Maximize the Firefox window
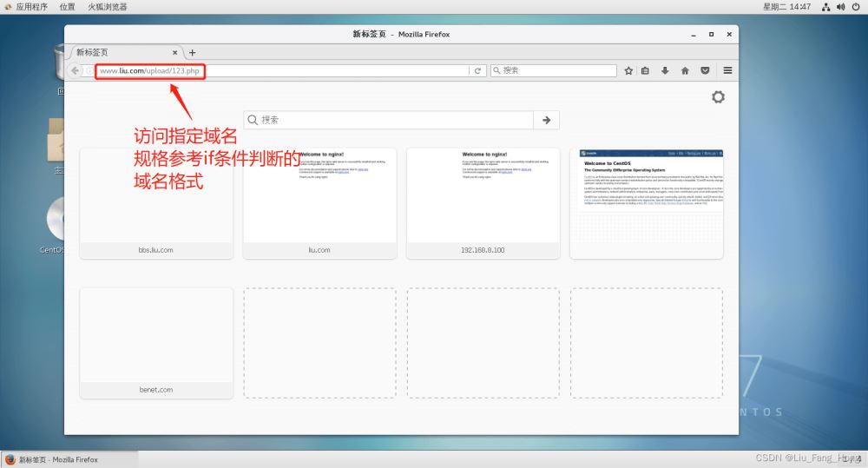The image size is (868, 468). tap(712, 35)
